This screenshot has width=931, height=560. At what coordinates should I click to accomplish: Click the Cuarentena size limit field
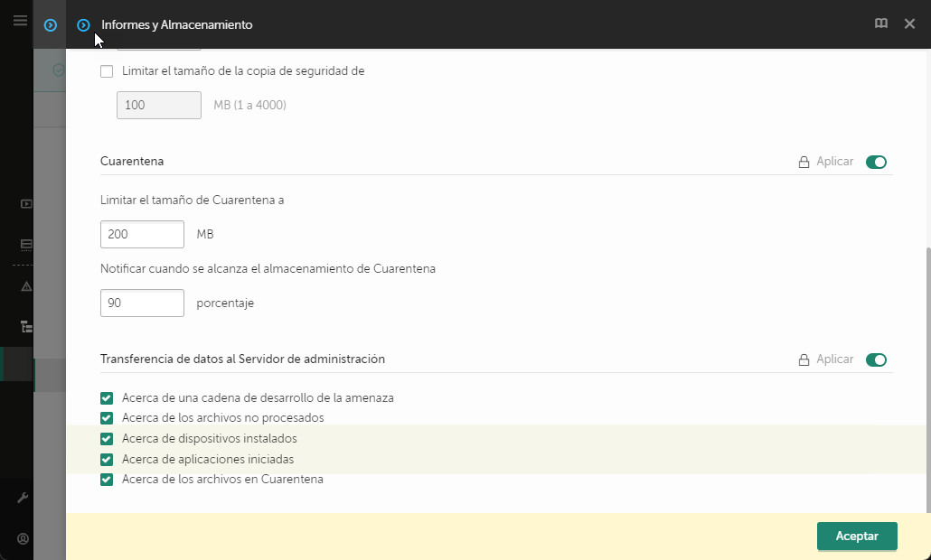[142, 235]
